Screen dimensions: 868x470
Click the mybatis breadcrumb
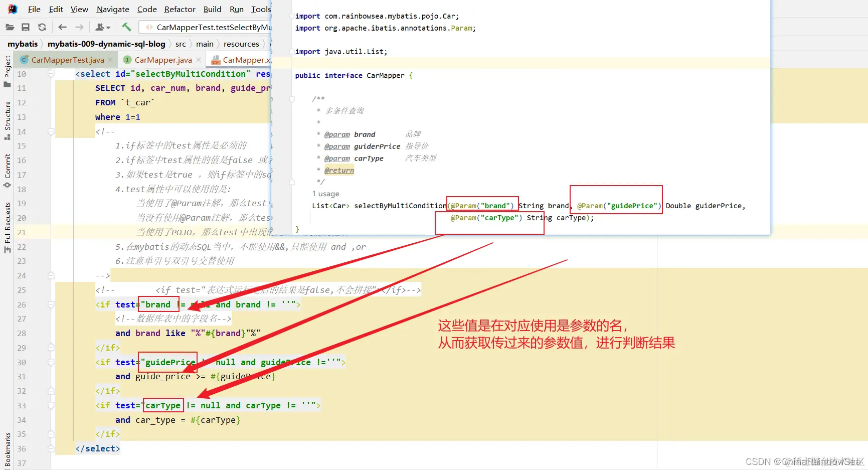tap(23, 44)
